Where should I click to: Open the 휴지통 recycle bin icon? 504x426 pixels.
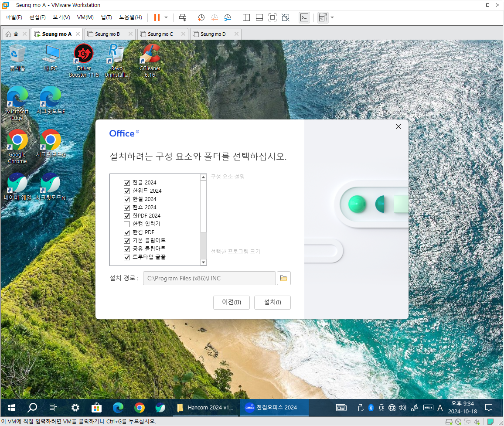pyautogui.click(x=17, y=58)
